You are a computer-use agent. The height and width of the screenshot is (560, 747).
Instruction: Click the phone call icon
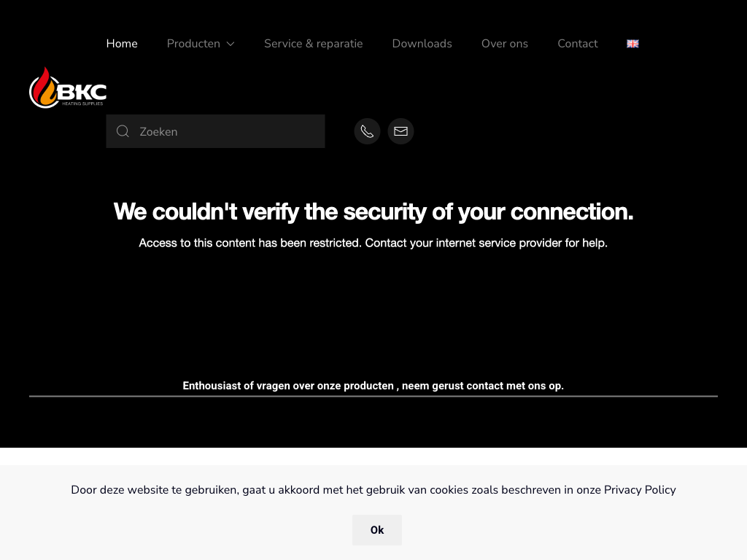[367, 131]
